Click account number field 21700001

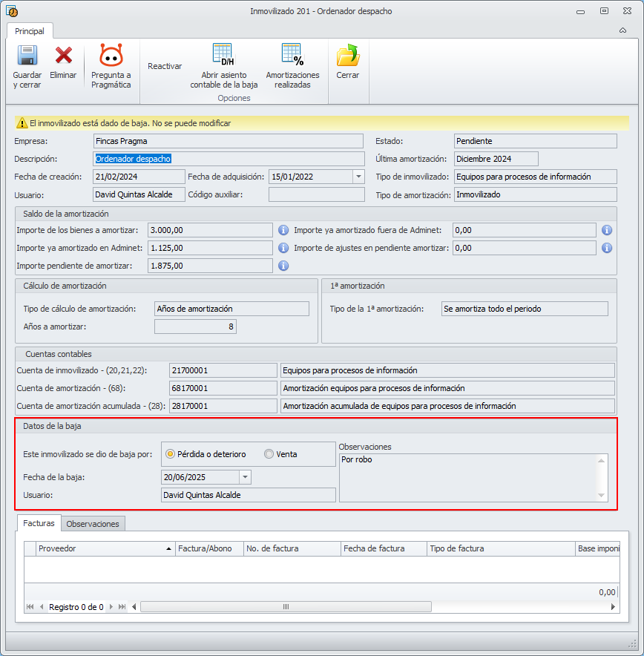coord(223,370)
